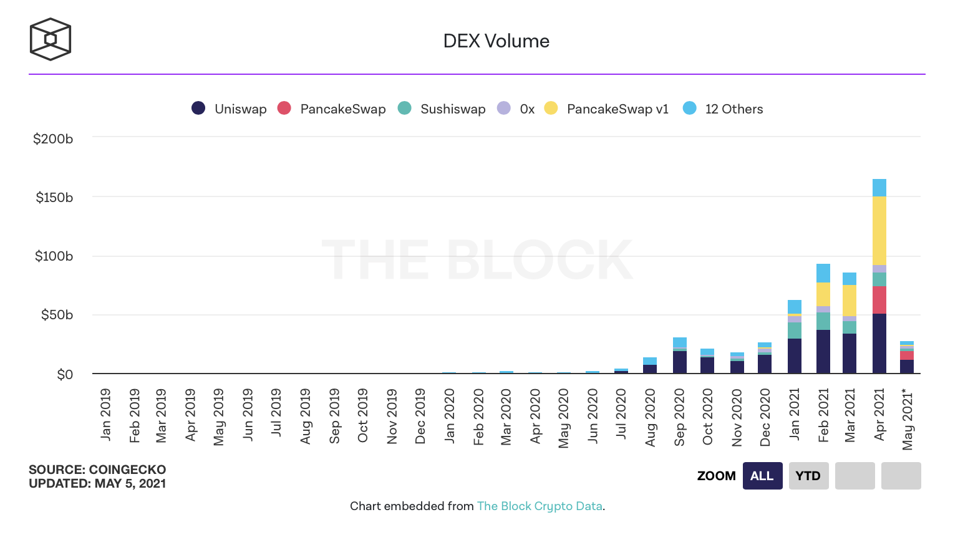
Task: Click The Block cube logo
Action: 51,39
